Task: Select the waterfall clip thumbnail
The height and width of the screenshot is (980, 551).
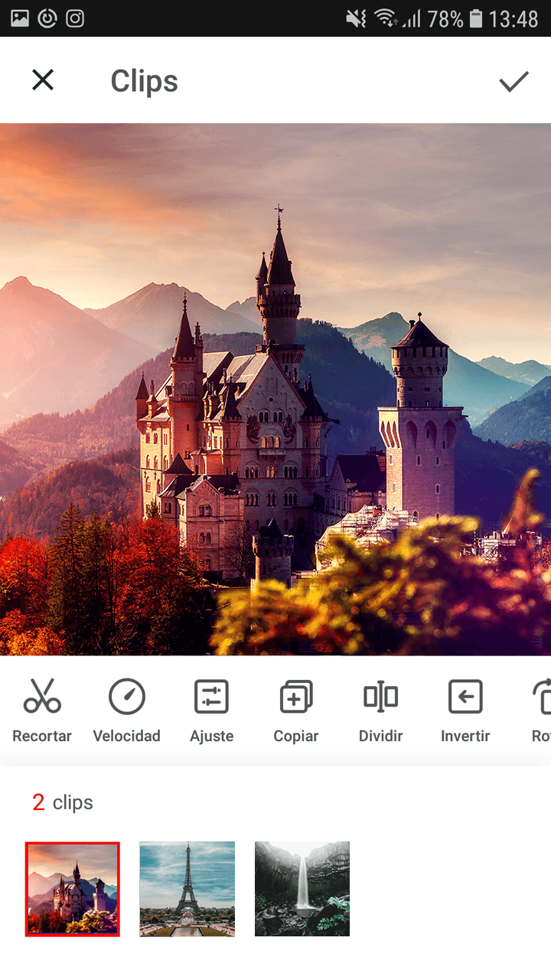Action: click(302, 889)
